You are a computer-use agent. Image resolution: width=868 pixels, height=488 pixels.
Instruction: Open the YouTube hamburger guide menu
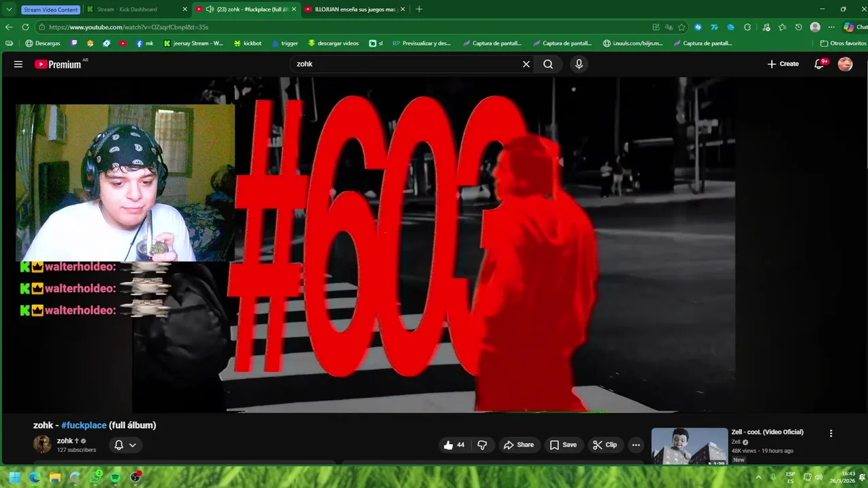(18, 64)
